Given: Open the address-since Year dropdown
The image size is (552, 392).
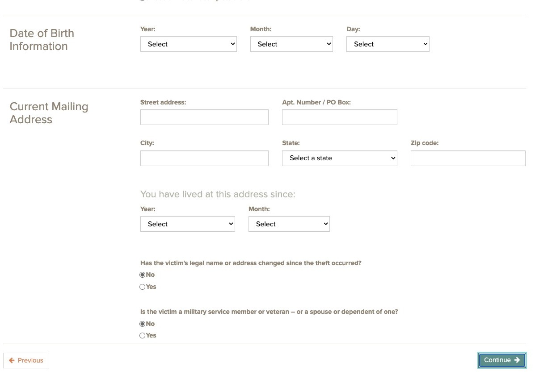Looking at the screenshot, I should coord(187,224).
